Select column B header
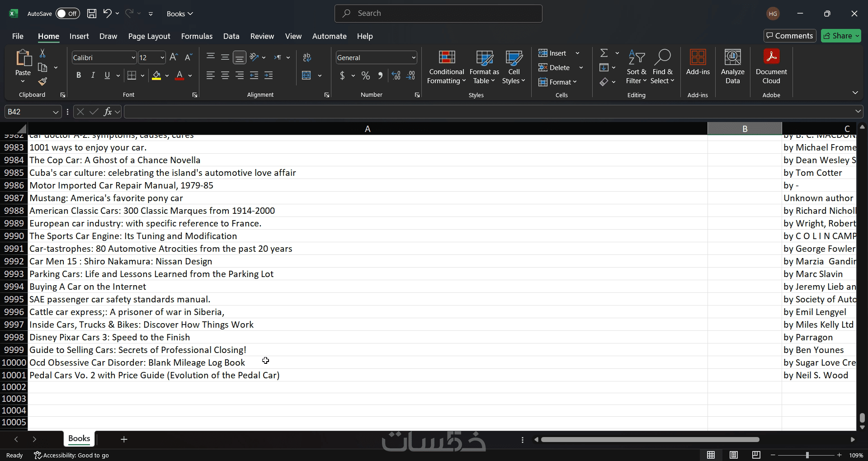Image resolution: width=868 pixels, height=461 pixels. 745,129
